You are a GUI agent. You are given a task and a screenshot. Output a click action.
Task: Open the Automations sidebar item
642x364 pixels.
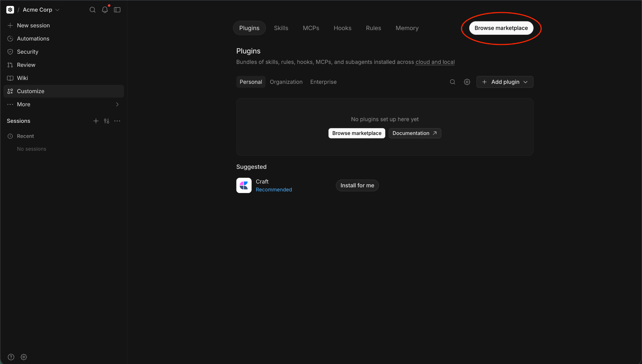click(64, 39)
